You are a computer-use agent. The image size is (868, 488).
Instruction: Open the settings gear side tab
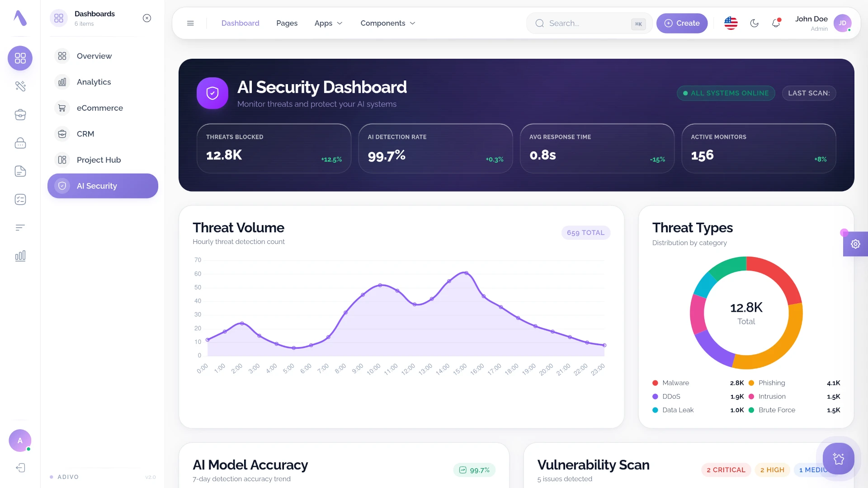click(855, 244)
